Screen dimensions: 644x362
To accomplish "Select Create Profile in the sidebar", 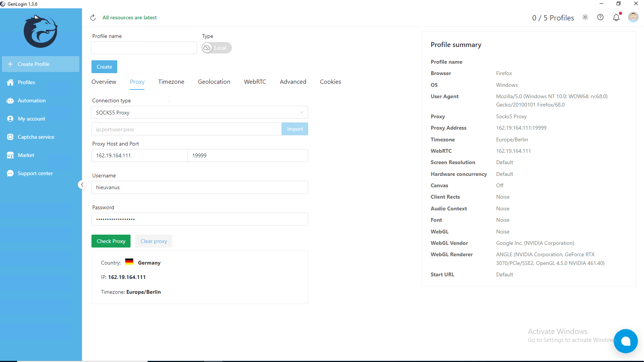I will (41, 64).
